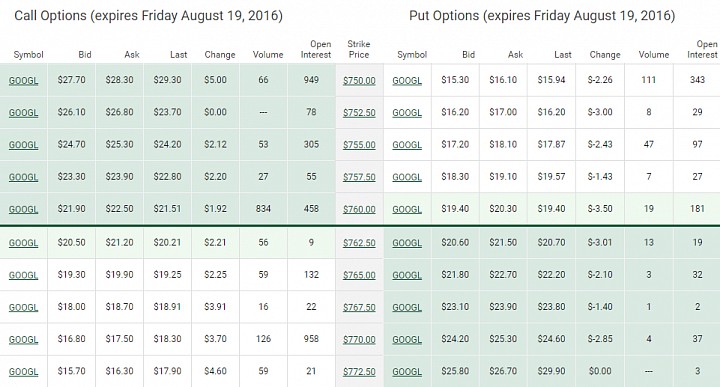Open the $752.50 strike price link
720x387 pixels.
(x=359, y=112)
